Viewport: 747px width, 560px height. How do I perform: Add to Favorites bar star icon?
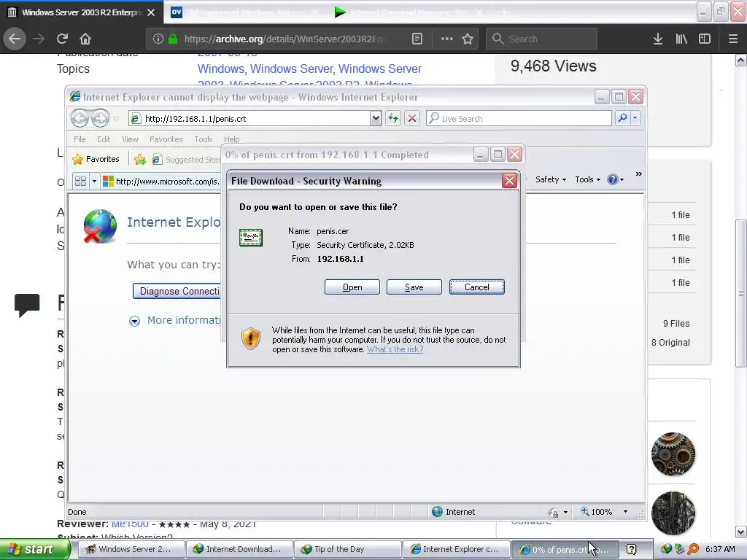139,160
